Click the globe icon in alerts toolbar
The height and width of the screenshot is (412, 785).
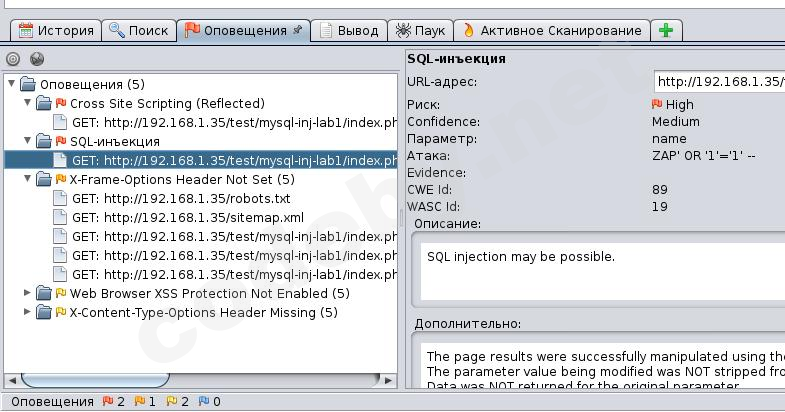click(37, 59)
